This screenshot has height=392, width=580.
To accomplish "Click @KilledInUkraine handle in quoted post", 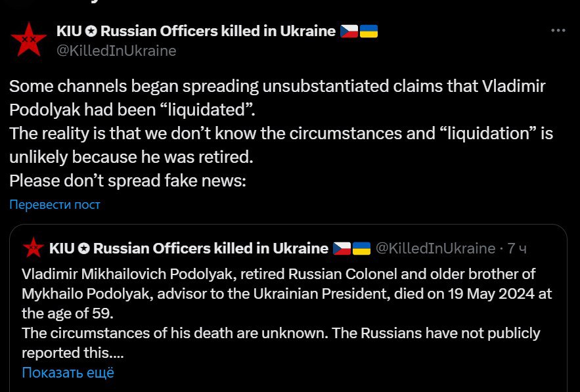I will 434,248.
